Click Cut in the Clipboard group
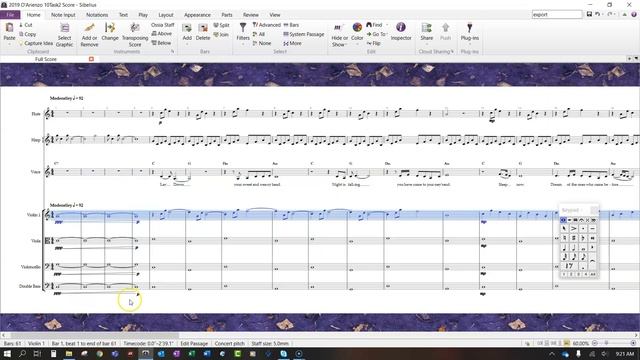Screen dimensions: 640x360 (26, 25)
